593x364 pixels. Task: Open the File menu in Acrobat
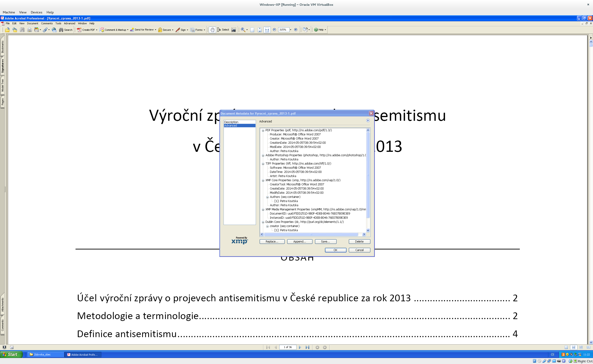pyautogui.click(x=8, y=24)
